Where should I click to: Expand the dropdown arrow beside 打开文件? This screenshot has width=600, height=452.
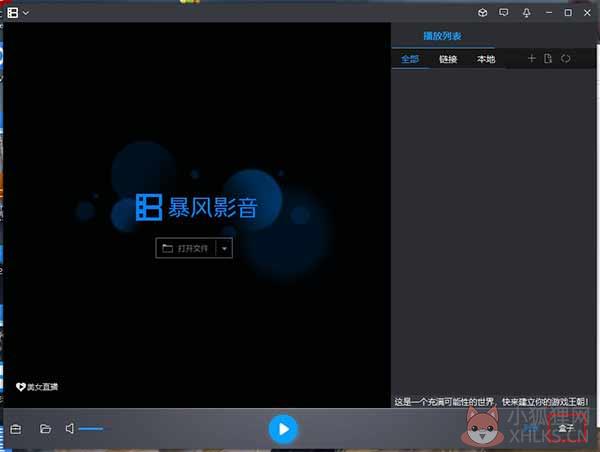(x=225, y=249)
